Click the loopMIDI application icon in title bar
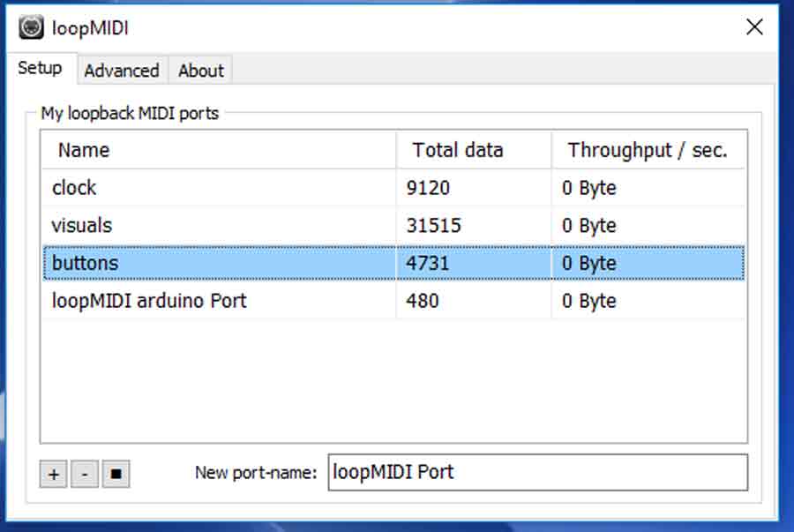Screen dimensions: 794x532 pyautogui.click(x=31, y=27)
